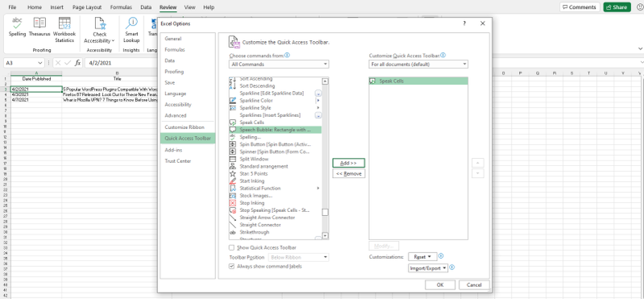Open the Proofing options category
The width and height of the screenshot is (644, 299).
click(188, 72)
